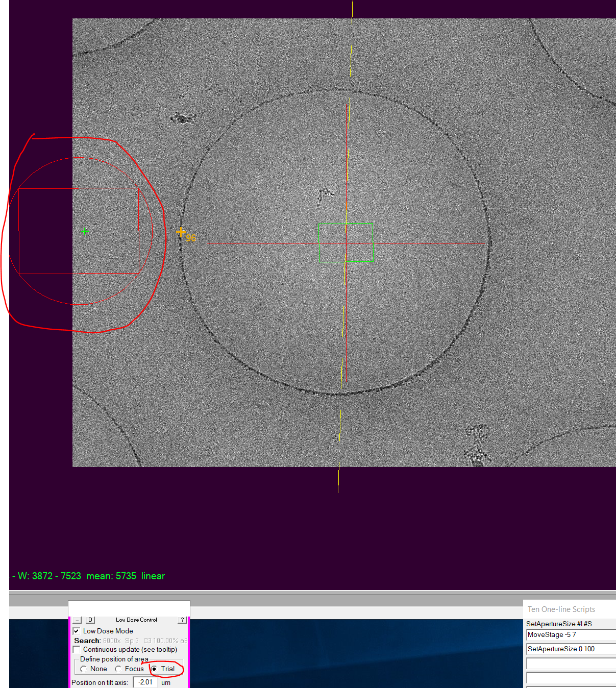The height and width of the screenshot is (688, 616).
Task: Click the 'Ten One-line Scripts' title
Action: (x=561, y=609)
